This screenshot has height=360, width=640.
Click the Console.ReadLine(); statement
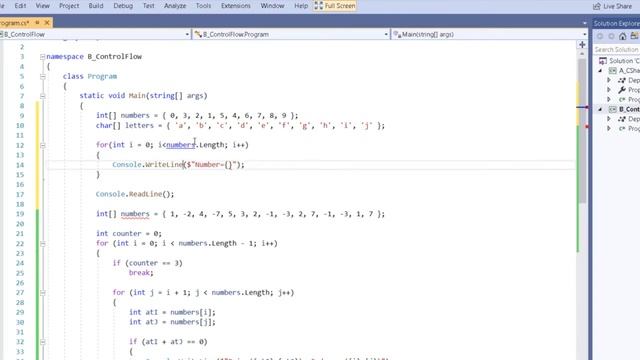(135, 194)
